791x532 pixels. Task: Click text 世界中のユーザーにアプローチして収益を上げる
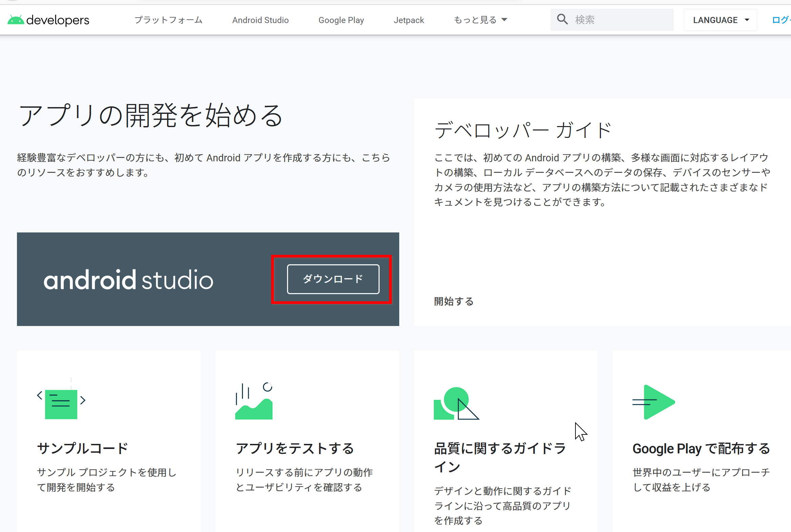pos(702,480)
